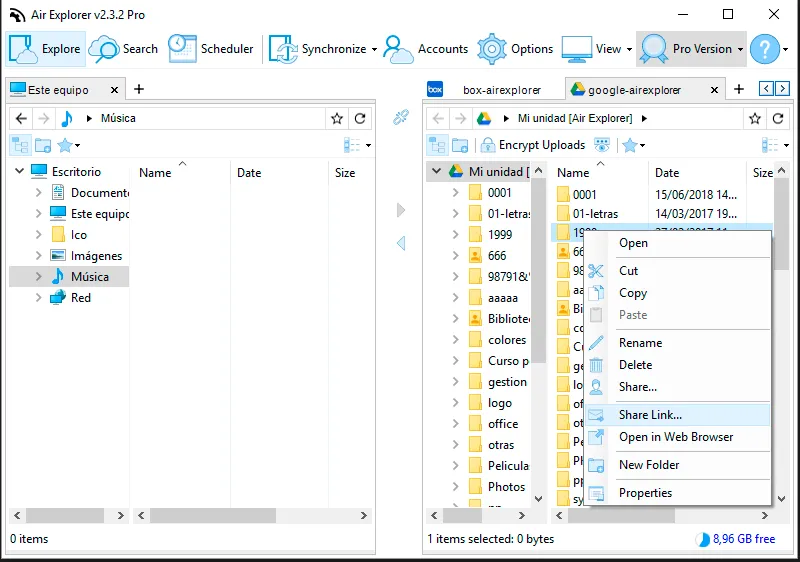Choose Open from the context menu

pyautogui.click(x=677, y=243)
